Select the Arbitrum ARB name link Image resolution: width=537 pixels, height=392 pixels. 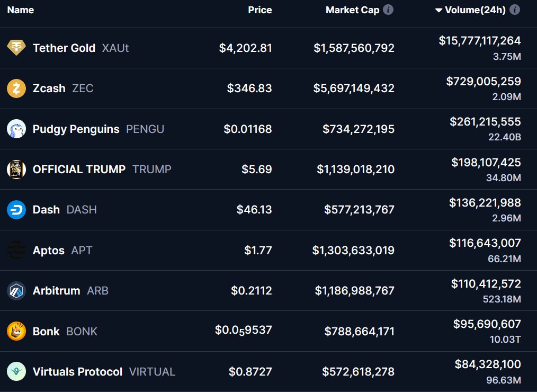[70, 291]
